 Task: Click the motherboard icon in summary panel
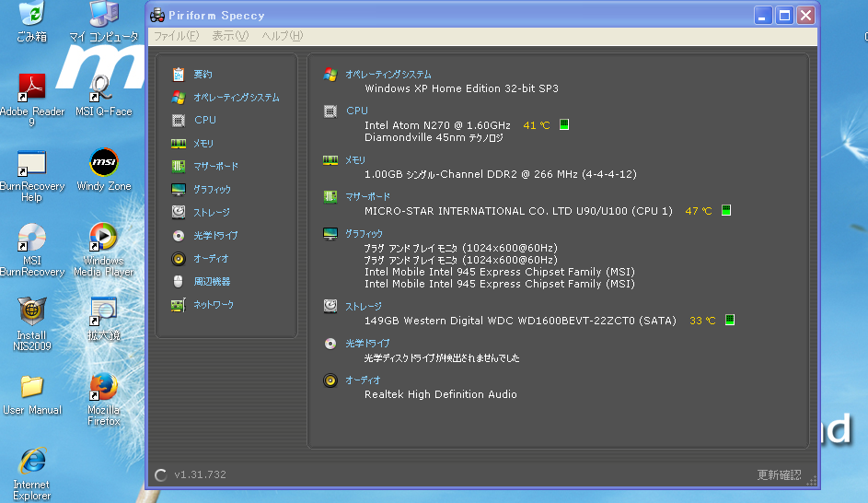coord(330,196)
